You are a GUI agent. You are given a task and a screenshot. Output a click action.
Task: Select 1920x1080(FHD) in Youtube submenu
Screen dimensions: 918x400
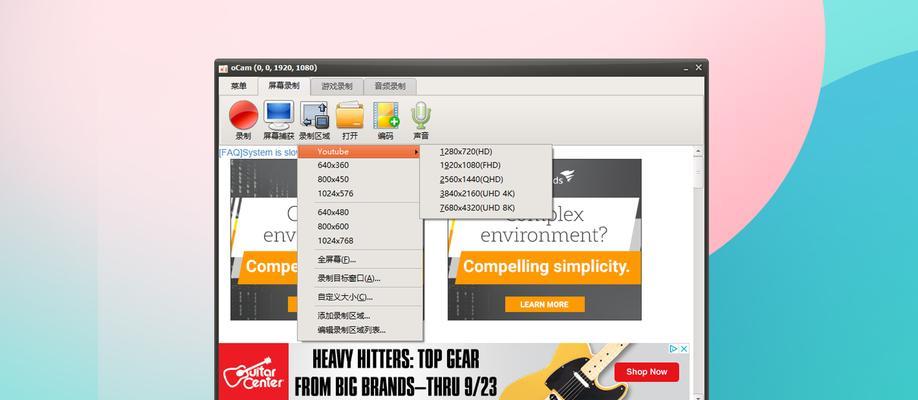(486, 165)
